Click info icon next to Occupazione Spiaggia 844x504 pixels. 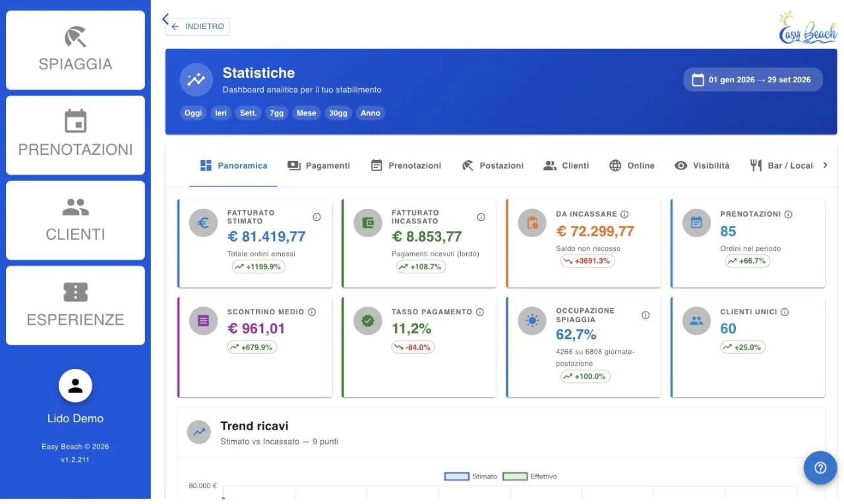coord(646,315)
